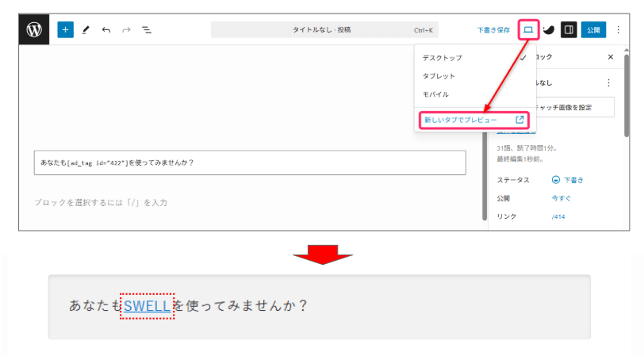The height and width of the screenshot is (356, 644).
Task: Redo the undone change
Action: tap(126, 29)
